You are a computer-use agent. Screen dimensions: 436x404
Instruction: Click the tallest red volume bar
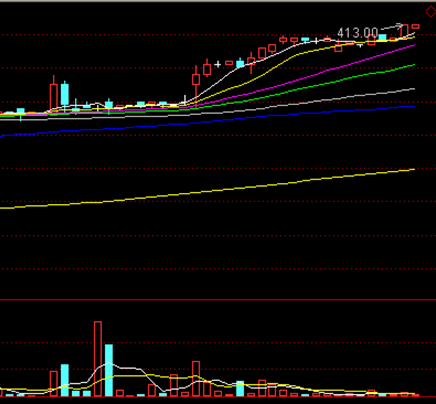(x=98, y=359)
